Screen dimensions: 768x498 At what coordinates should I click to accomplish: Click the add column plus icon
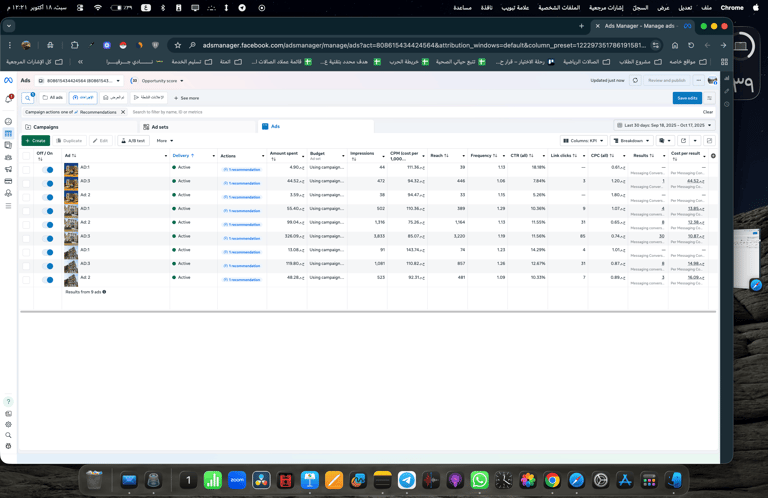tap(713, 156)
